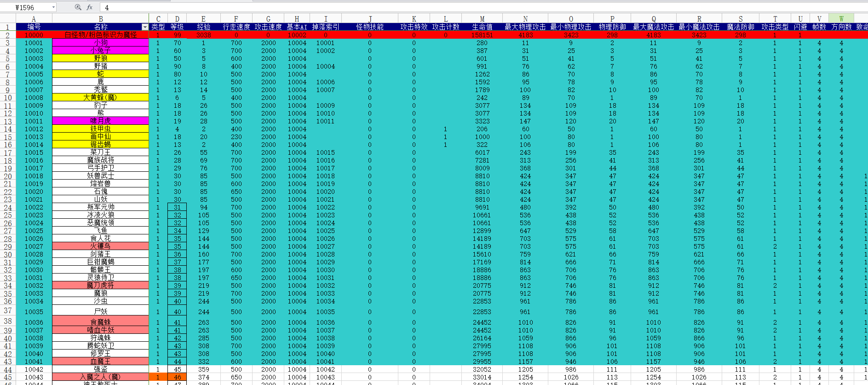Click the 攻击计数 header cell

pos(446,27)
